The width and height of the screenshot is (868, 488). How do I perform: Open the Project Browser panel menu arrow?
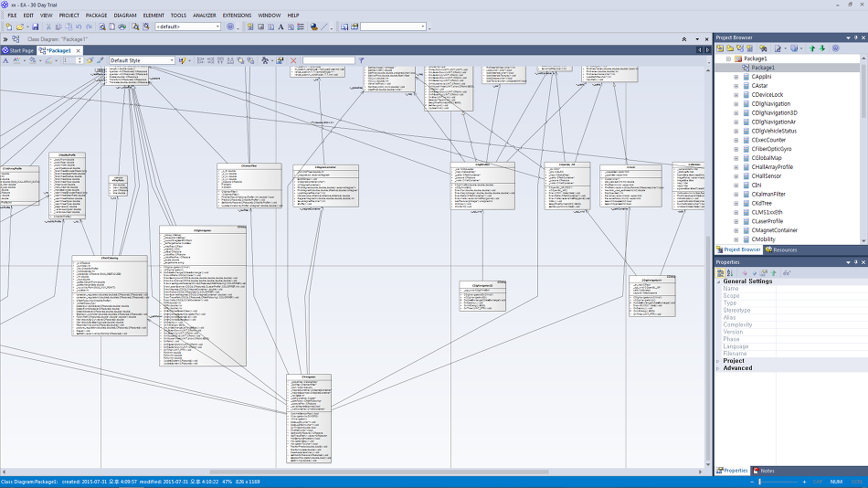848,37
